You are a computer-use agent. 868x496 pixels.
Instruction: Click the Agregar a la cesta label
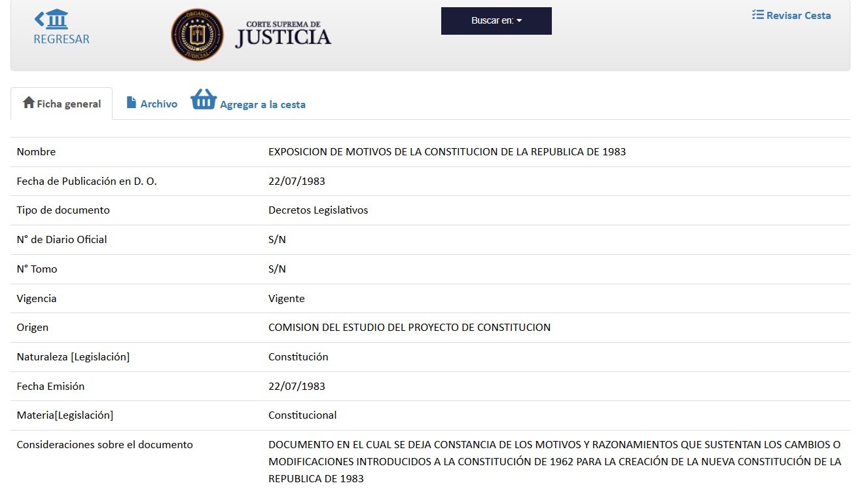click(x=262, y=104)
